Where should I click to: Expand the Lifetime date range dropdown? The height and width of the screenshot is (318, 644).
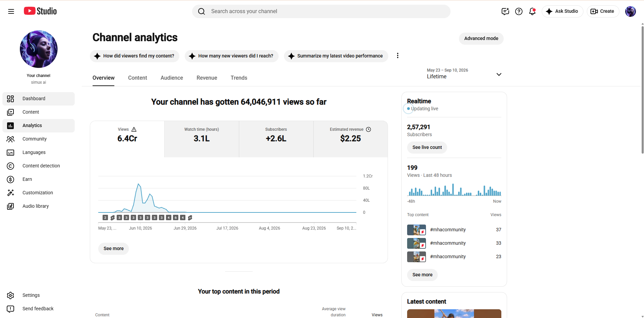click(464, 74)
